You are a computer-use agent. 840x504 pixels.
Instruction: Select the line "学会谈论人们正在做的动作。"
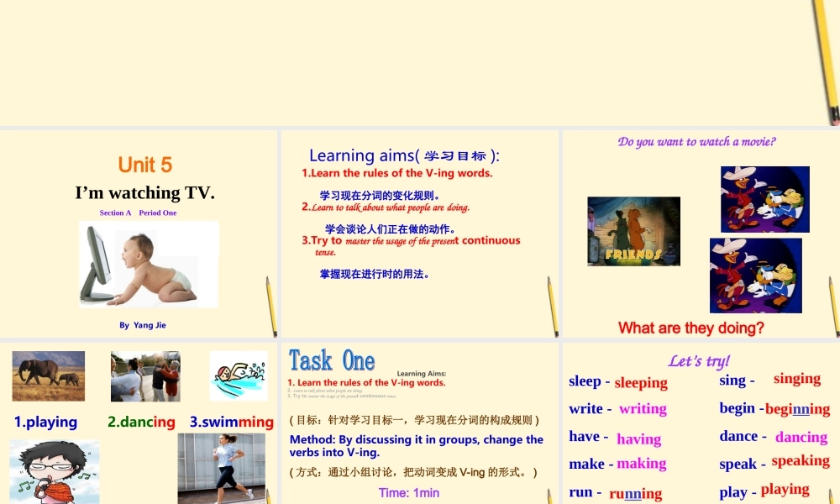pos(390,229)
